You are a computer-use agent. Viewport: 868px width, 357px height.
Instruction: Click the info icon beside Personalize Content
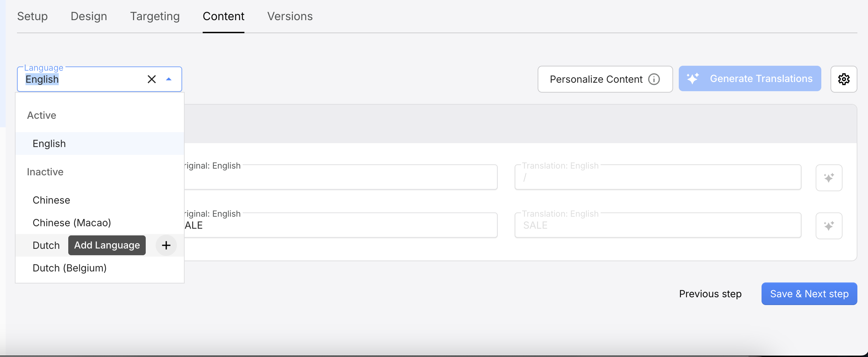(654, 79)
